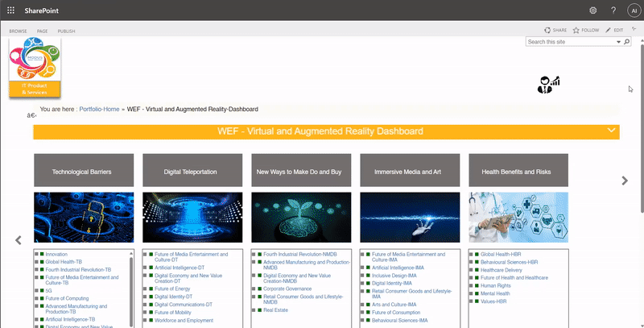Viewport: 644px width, 328px height.
Task: Open the Digital Identity-IMA link
Action: point(392,283)
